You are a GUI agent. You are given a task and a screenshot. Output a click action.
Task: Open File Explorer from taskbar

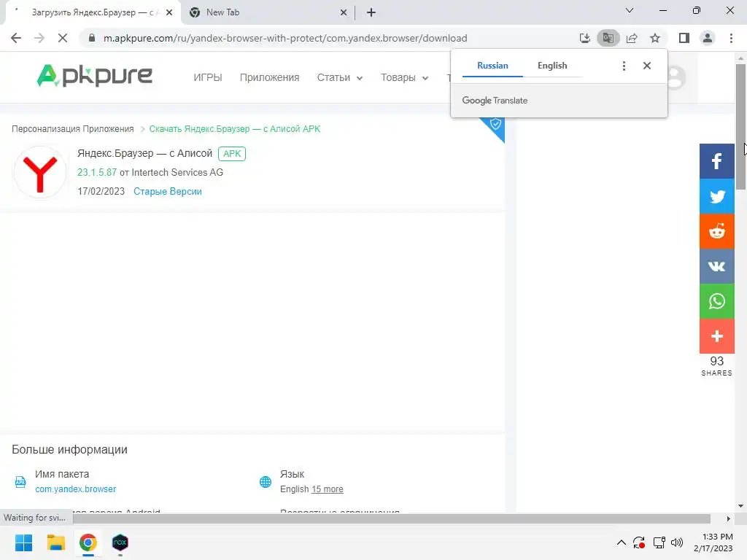tap(55, 542)
